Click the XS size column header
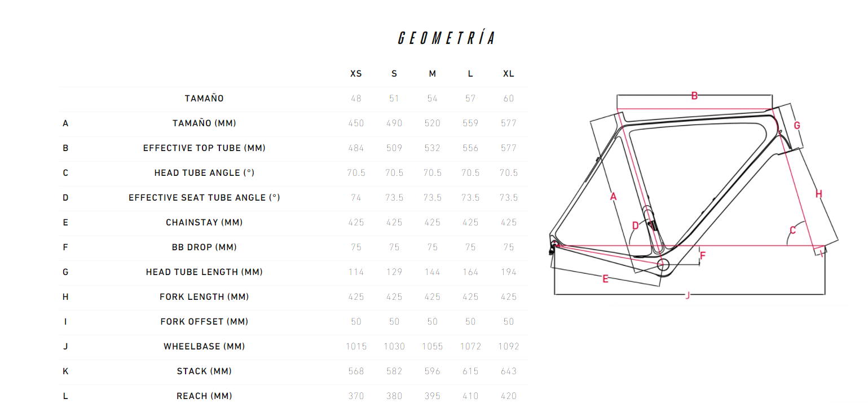Viewport: 868px width, 403px height. (x=356, y=74)
